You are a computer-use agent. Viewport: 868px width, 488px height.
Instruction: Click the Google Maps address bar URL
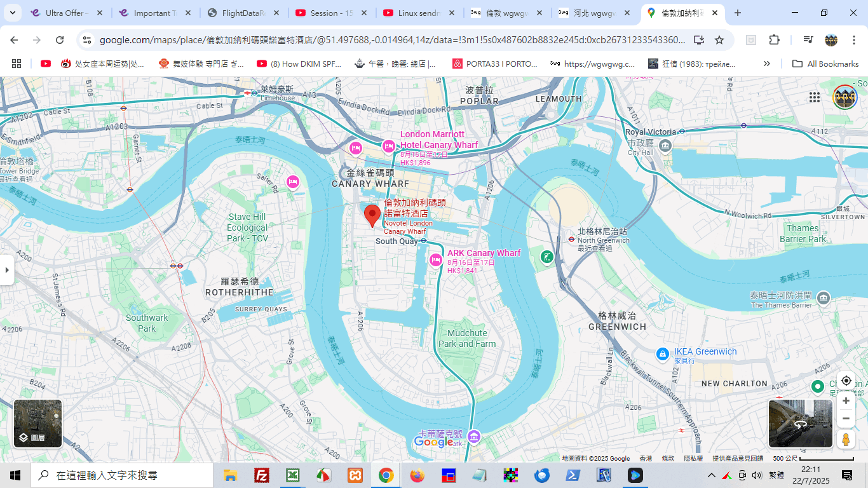(x=392, y=40)
